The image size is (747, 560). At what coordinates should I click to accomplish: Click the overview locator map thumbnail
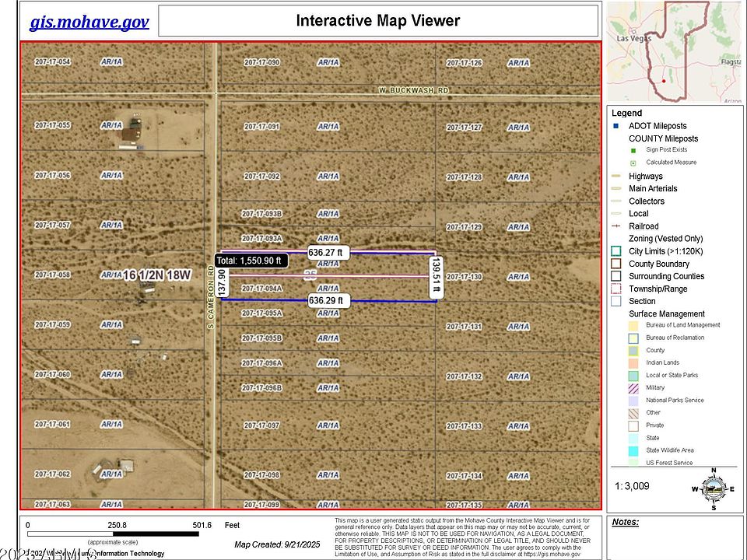(x=674, y=52)
